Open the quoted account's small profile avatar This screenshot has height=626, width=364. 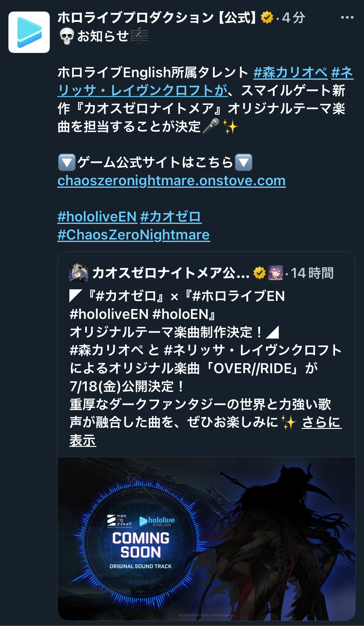(x=78, y=273)
